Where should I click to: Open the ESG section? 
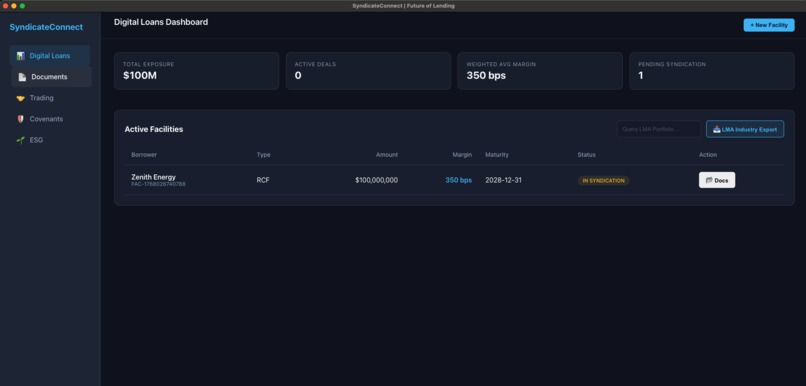[50, 140]
